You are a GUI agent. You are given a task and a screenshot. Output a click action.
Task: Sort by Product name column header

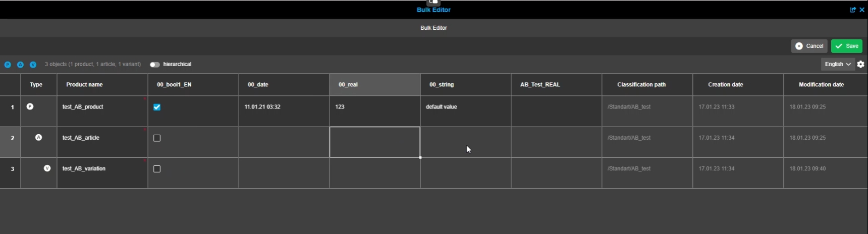pyautogui.click(x=102, y=85)
